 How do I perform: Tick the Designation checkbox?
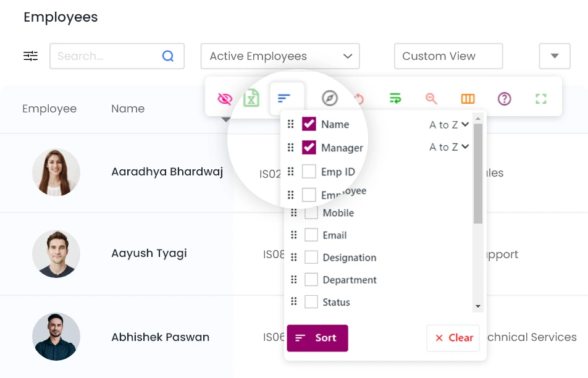pyautogui.click(x=311, y=258)
